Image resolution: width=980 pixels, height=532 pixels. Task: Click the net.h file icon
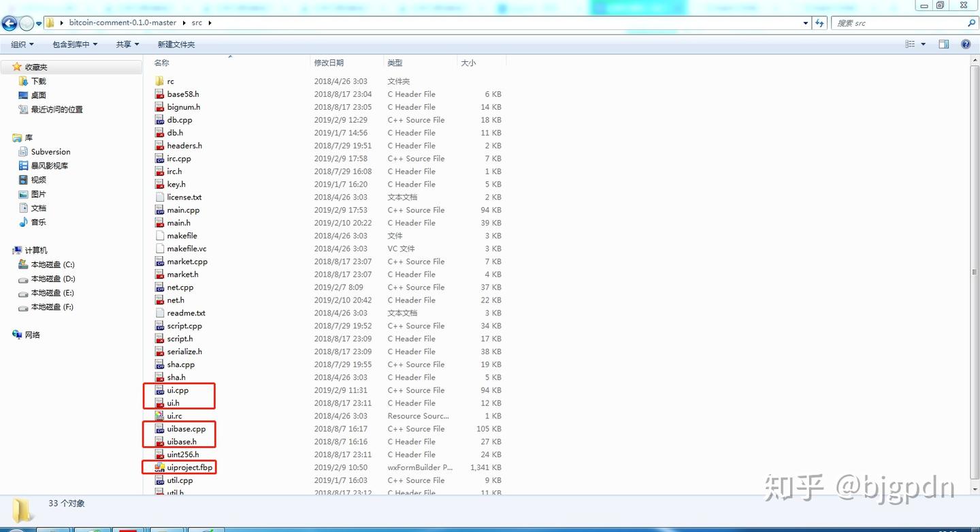(159, 300)
